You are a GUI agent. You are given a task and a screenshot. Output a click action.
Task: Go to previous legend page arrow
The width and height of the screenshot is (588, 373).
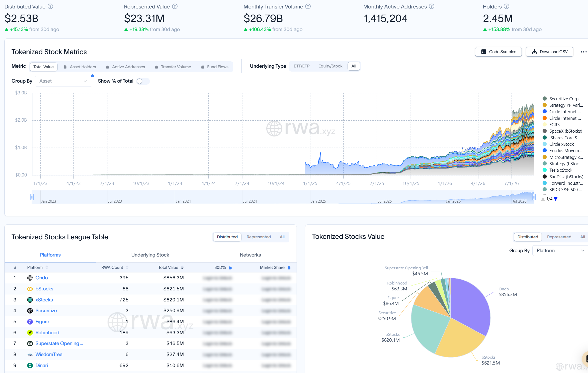[x=543, y=199]
